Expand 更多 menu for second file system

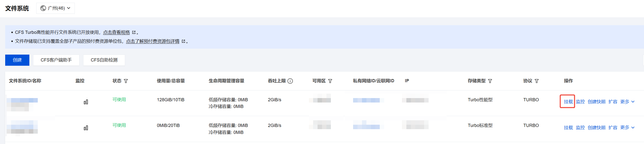tap(627, 128)
